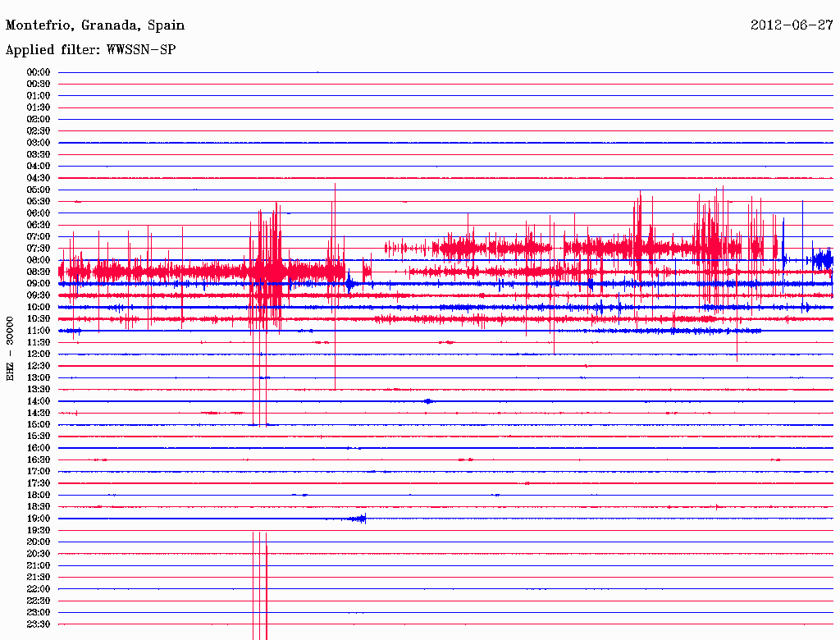Select the 20:30 time label

click(x=39, y=554)
